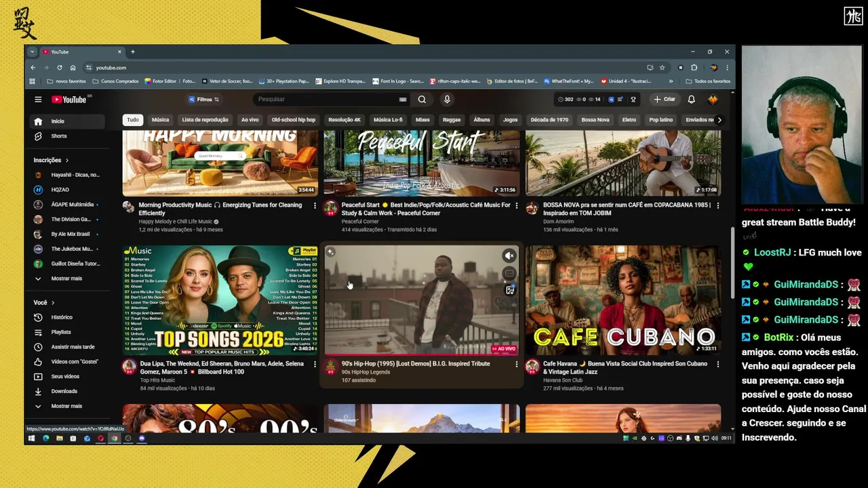The image size is (868, 488).
Task: Open Chrome extensions puzzle icon
Action: (694, 68)
